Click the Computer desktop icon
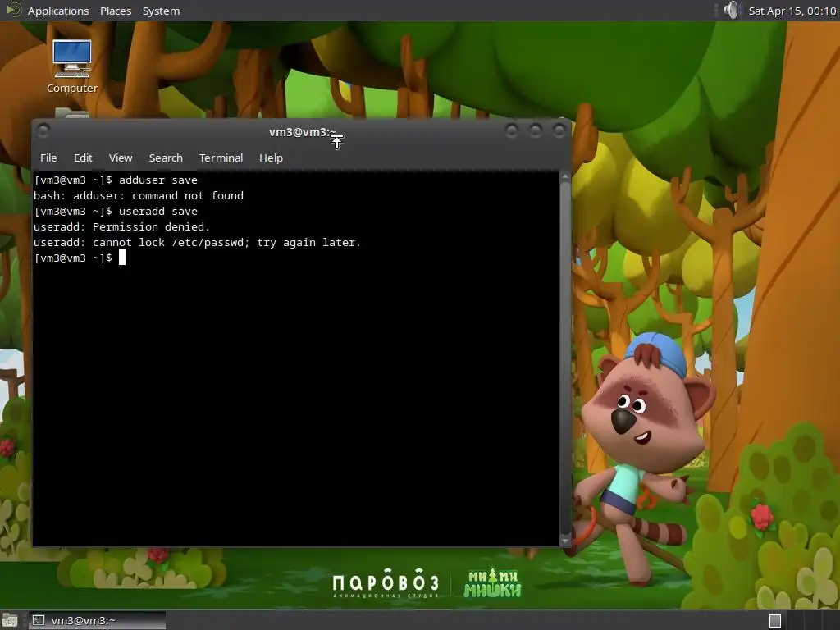 tap(72, 67)
